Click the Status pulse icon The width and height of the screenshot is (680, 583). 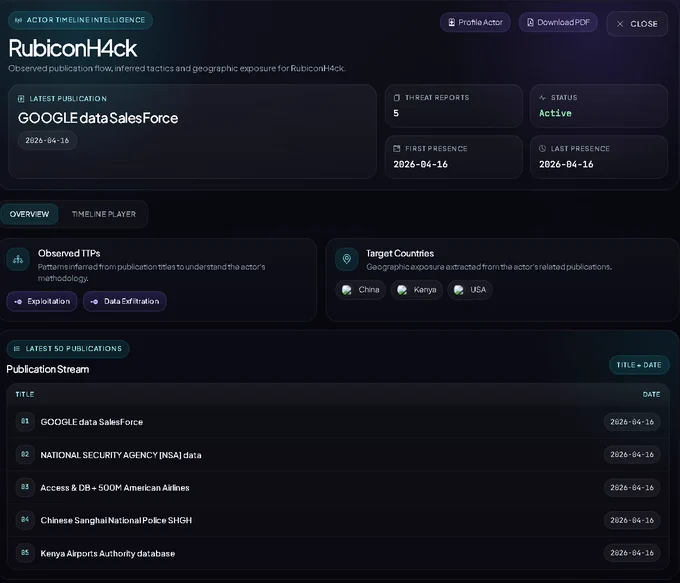point(542,98)
